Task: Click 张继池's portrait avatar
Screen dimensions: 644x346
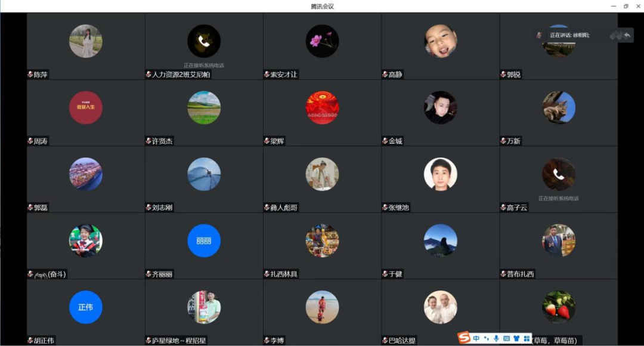Action: pyautogui.click(x=440, y=174)
